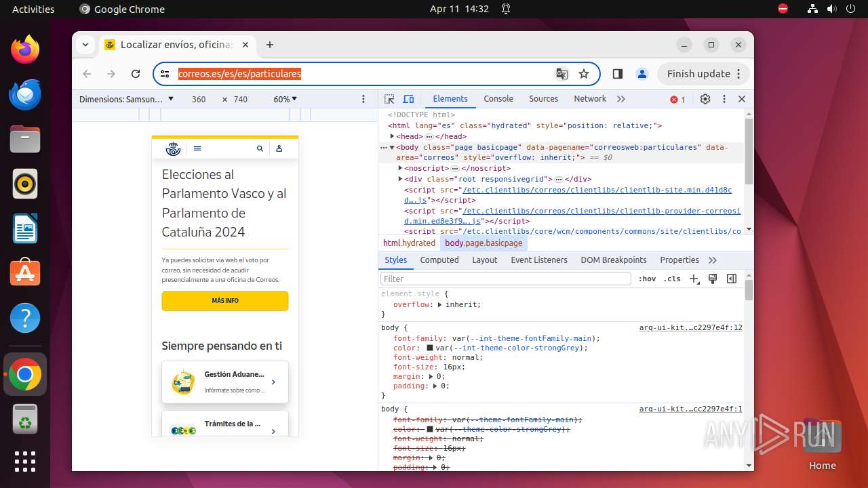The image size is (868, 488).
Task: Expand the div root responsivegrid node
Action: click(401, 179)
